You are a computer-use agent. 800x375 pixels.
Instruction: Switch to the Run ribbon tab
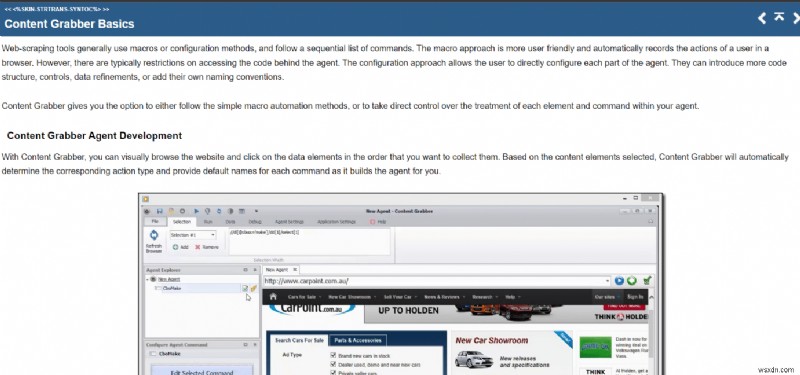(x=208, y=222)
